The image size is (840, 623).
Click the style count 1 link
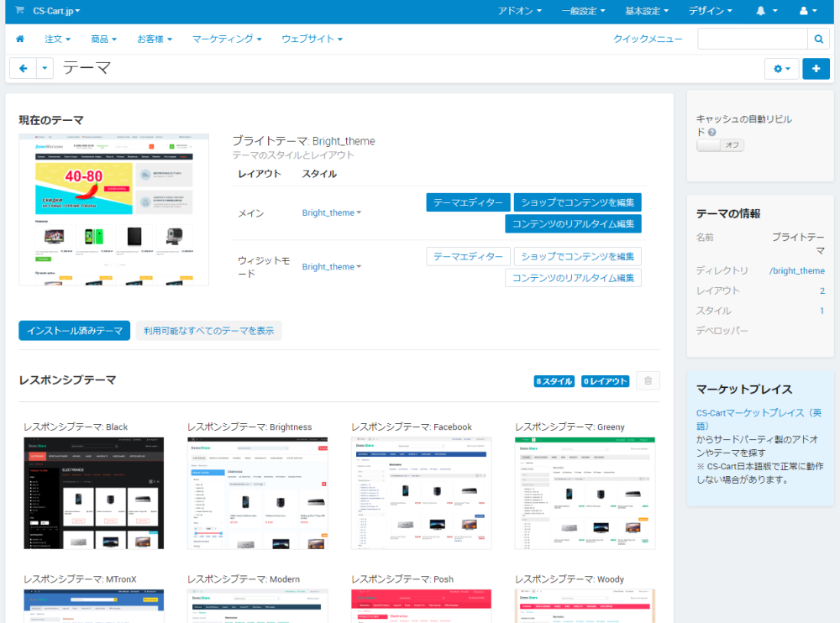[x=822, y=311]
